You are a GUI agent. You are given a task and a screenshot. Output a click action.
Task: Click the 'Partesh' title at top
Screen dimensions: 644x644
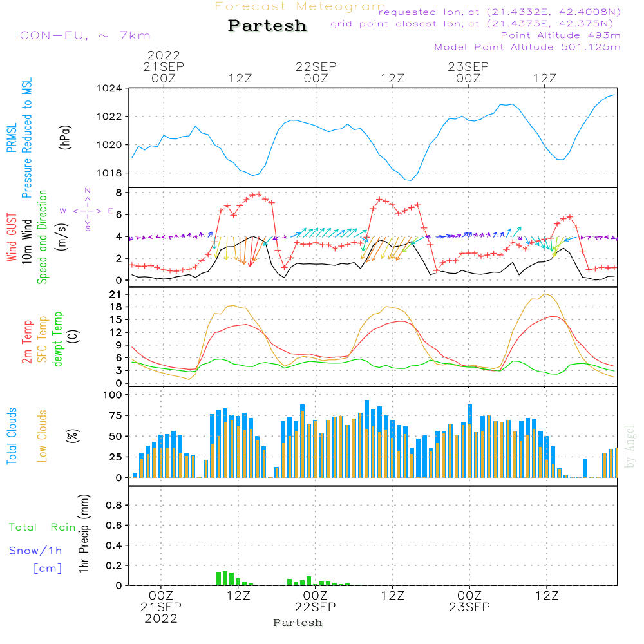[267, 26]
